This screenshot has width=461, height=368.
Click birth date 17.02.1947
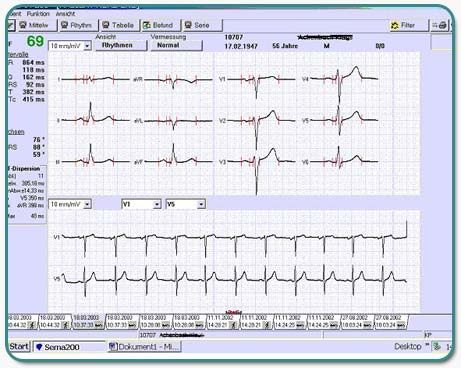point(241,46)
